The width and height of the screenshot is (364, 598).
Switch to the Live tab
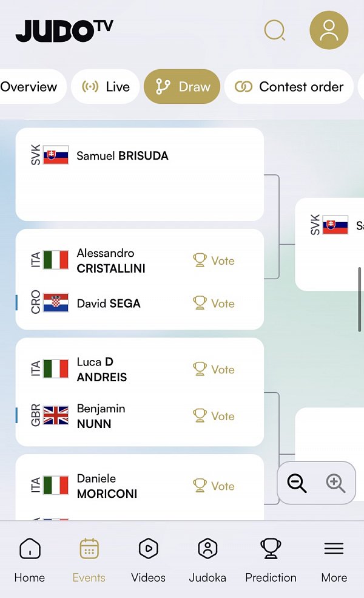click(106, 87)
